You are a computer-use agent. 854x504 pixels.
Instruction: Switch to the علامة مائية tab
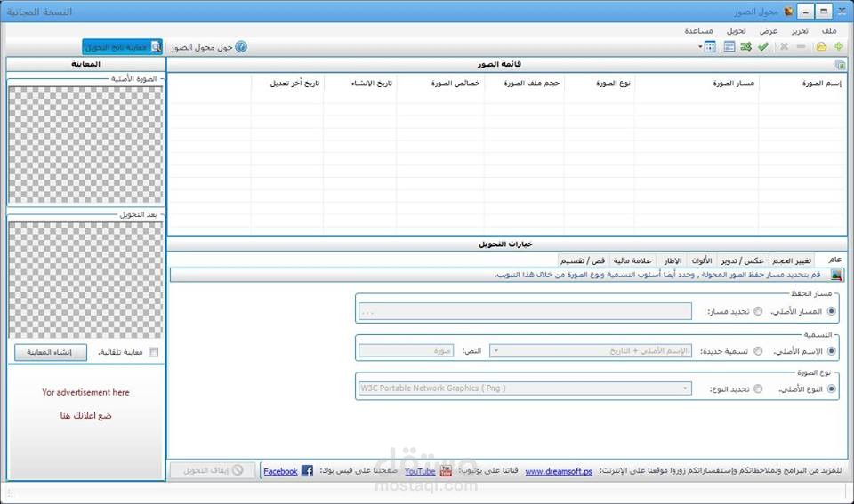632,260
